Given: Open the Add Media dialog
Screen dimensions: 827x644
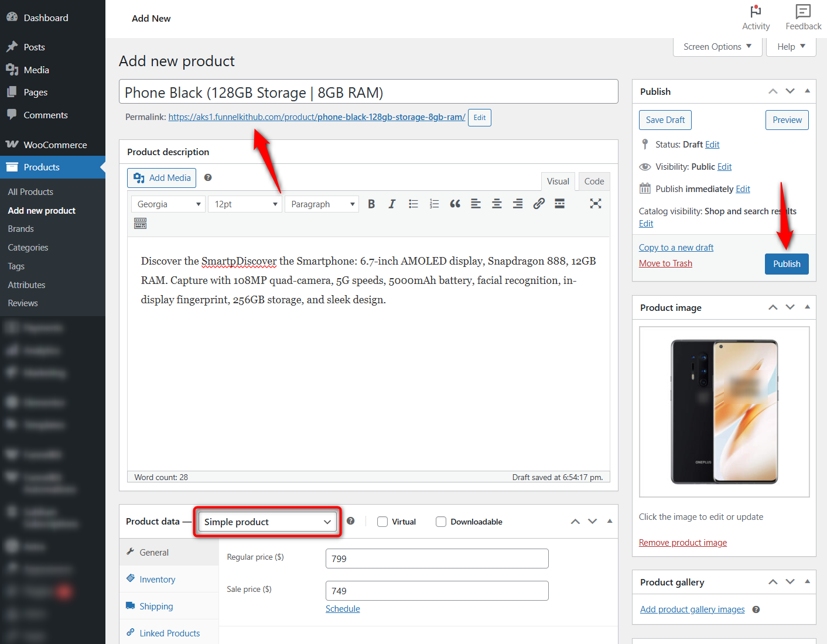Looking at the screenshot, I should click(x=161, y=177).
